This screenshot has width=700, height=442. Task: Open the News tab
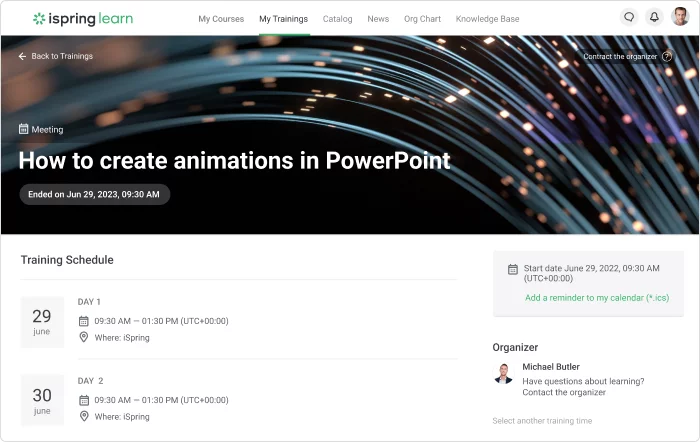378,19
